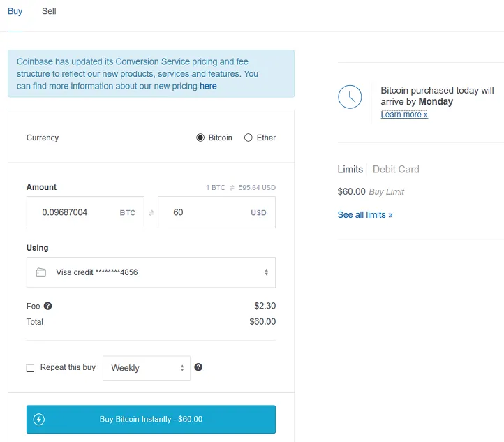Click the 1 BTC exchange rate text
Viewport: 504px width, 442px height.
click(x=241, y=187)
